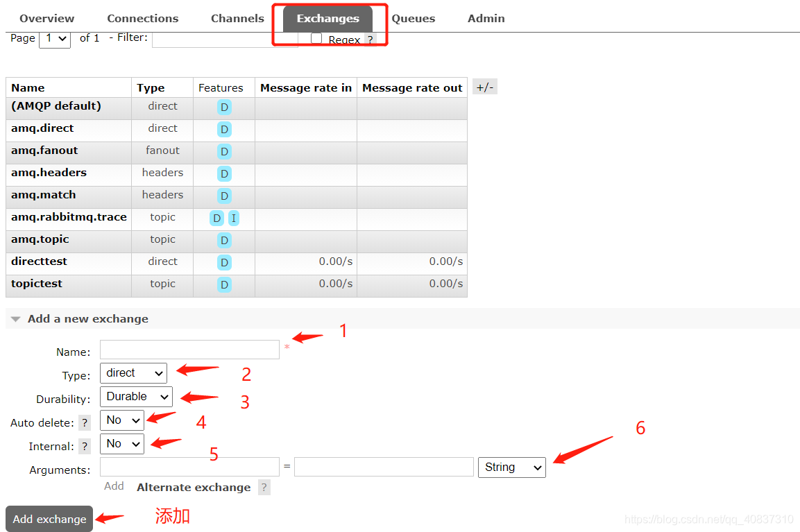Open the Overview tab
The image size is (800, 532).
point(46,18)
